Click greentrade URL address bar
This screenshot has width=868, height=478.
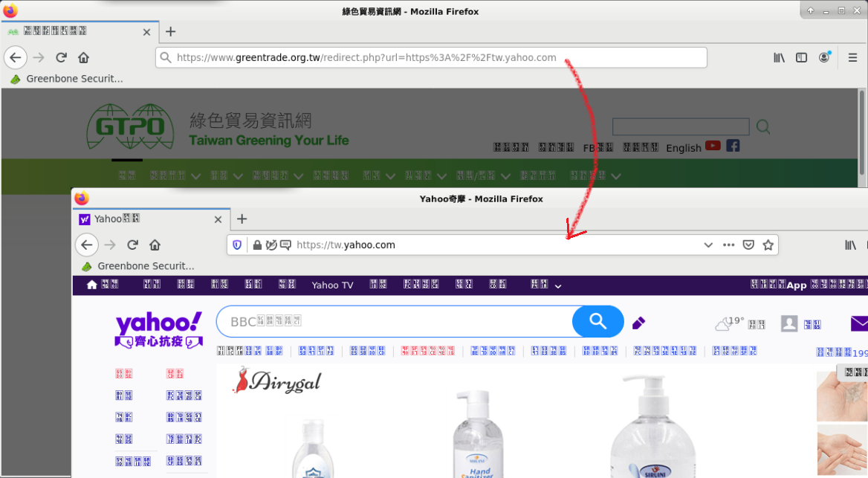point(431,57)
